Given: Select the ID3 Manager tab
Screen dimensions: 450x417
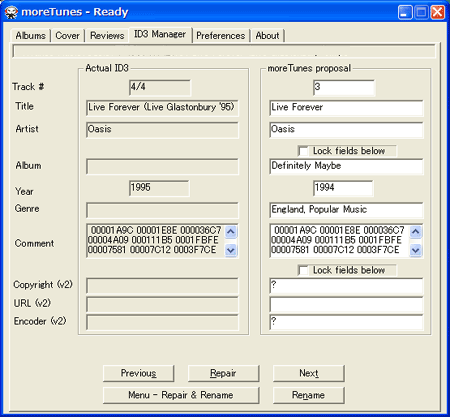Looking at the screenshot, I should [160, 34].
